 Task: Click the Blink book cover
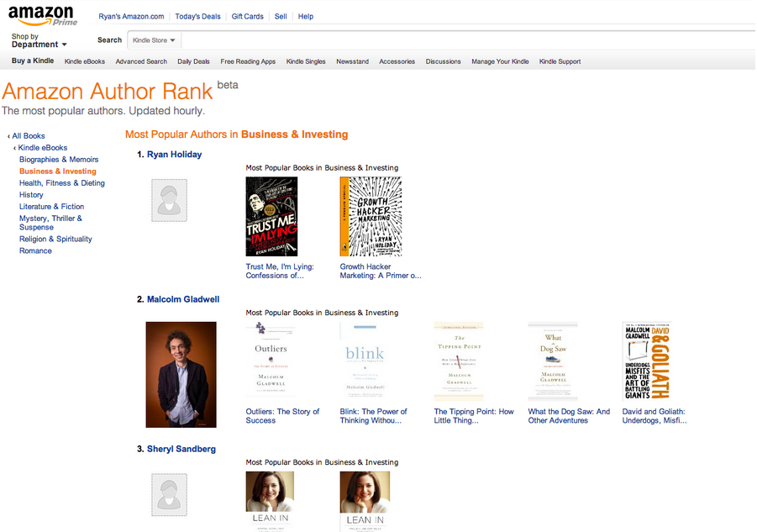point(365,361)
